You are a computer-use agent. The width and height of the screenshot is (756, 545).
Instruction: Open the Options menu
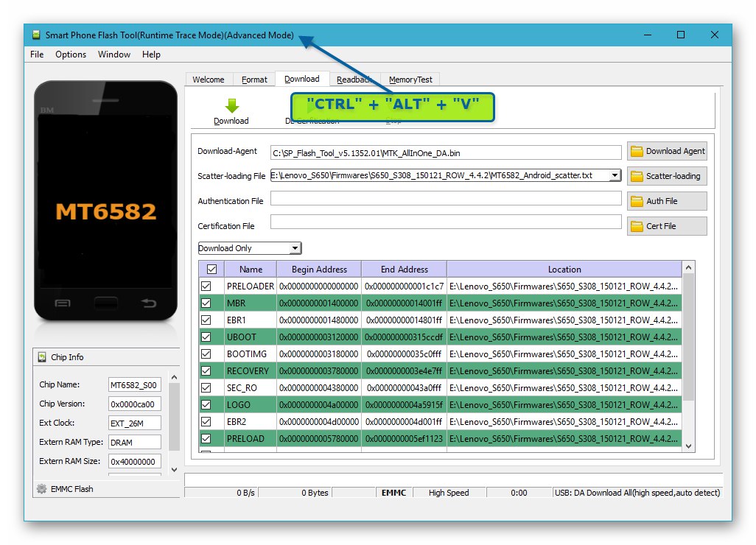71,54
